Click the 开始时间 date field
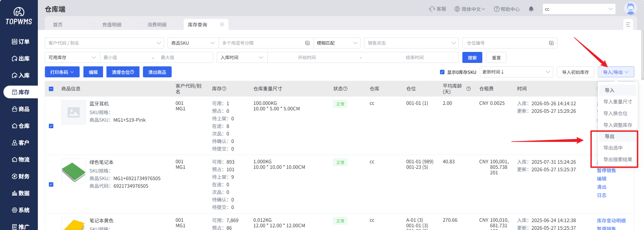 click(307, 57)
